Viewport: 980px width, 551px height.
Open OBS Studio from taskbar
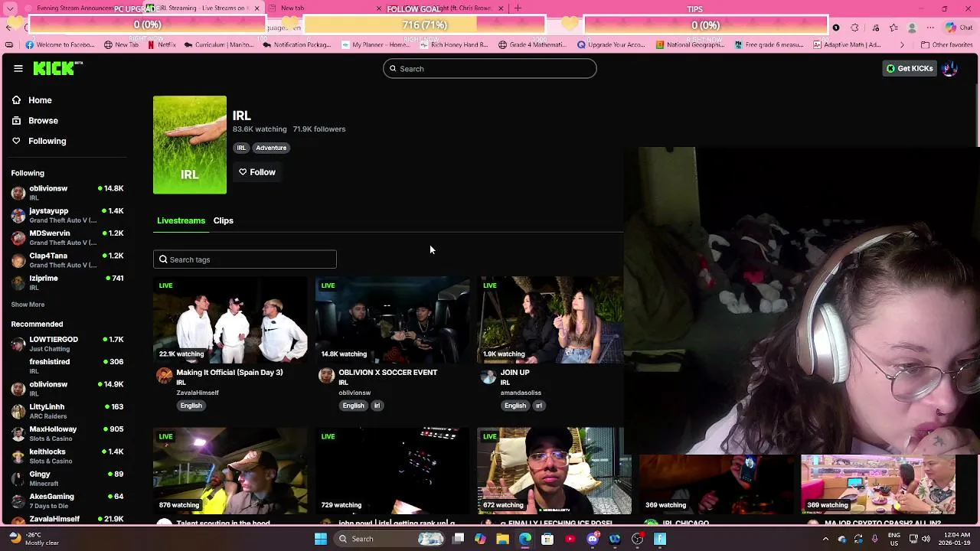638,539
